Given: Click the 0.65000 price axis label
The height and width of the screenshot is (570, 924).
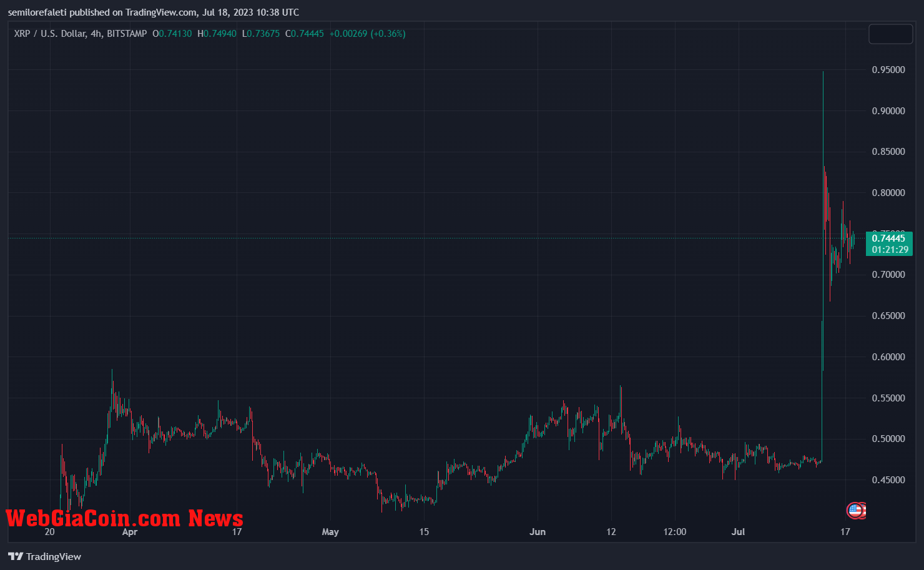Looking at the screenshot, I should pyautogui.click(x=888, y=316).
